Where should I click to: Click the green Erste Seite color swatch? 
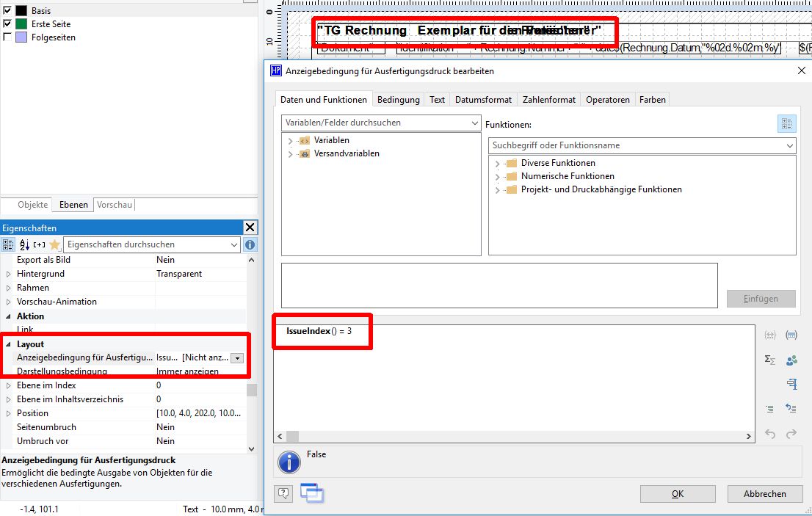click(x=21, y=24)
